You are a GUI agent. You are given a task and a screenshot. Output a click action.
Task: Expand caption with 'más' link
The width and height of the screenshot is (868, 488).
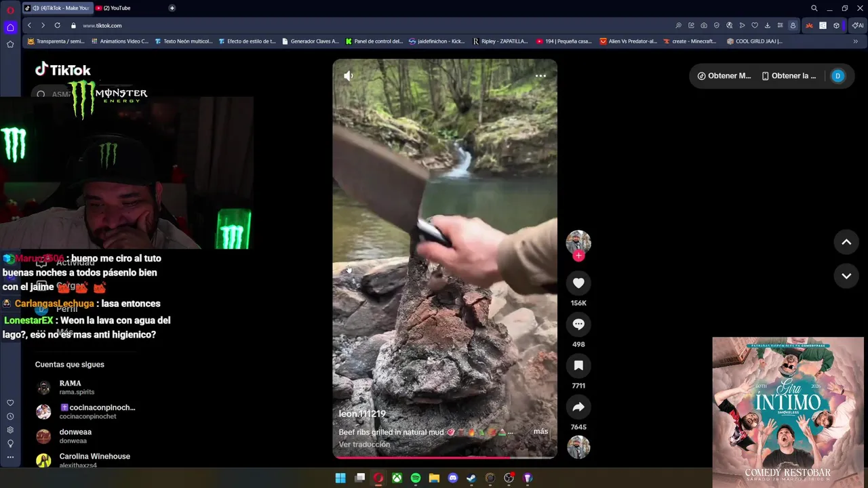click(x=540, y=432)
